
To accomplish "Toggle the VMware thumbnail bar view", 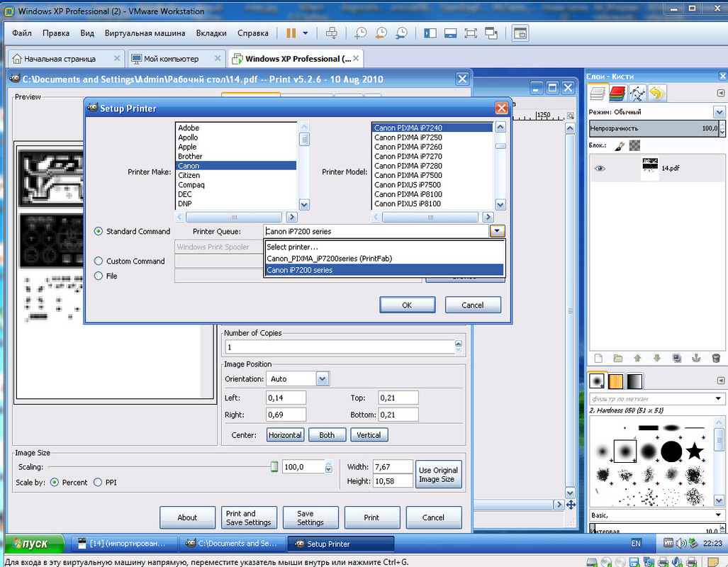I will [450, 33].
